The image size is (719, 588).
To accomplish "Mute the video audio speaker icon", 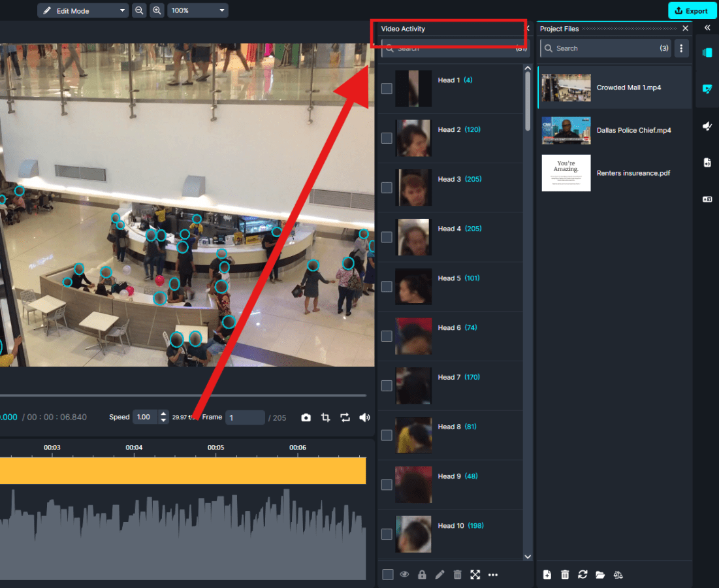I will point(364,417).
